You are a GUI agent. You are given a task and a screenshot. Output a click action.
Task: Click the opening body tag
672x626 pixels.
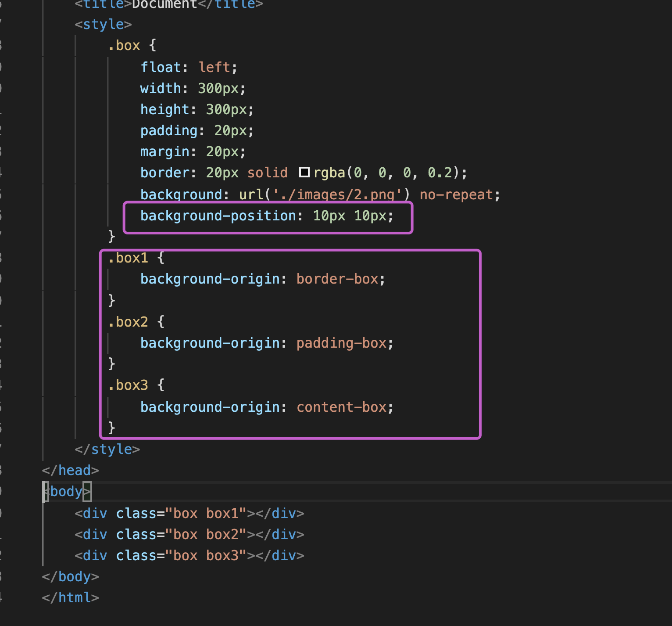[66, 491]
